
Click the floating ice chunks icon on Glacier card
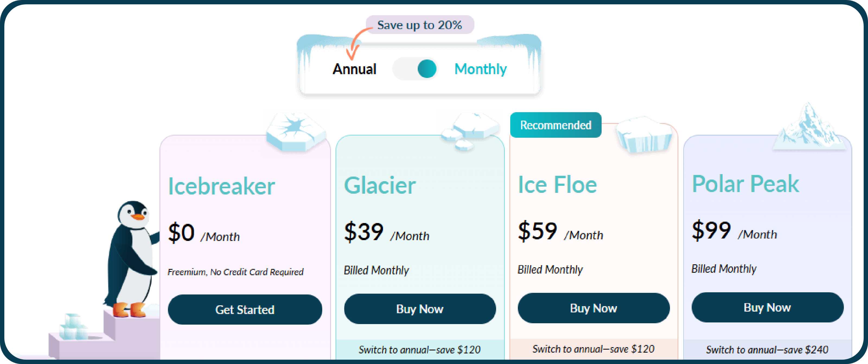[x=470, y=131]
